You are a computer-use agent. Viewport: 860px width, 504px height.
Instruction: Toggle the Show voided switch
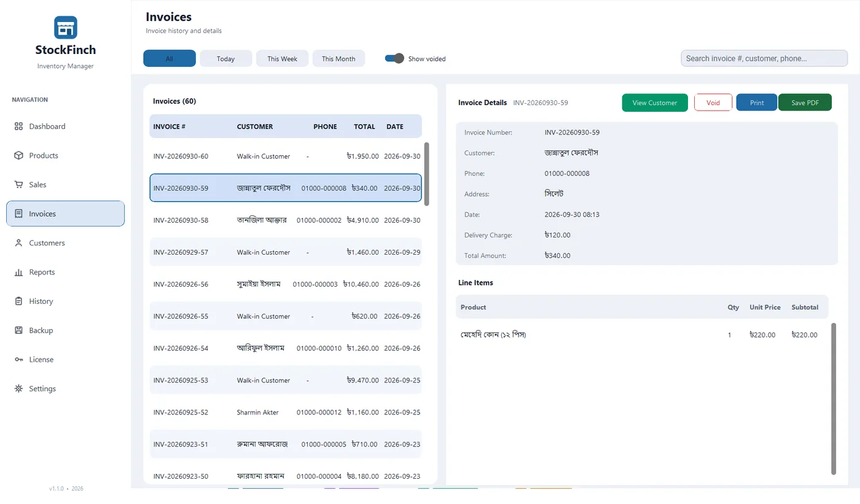394,58
